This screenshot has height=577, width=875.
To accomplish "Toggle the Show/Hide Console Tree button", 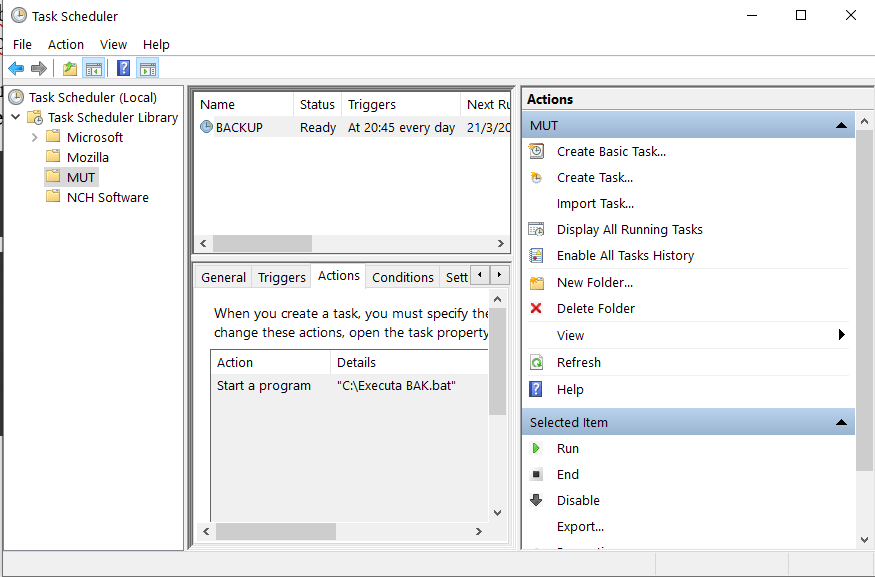I will click(94, 68).
